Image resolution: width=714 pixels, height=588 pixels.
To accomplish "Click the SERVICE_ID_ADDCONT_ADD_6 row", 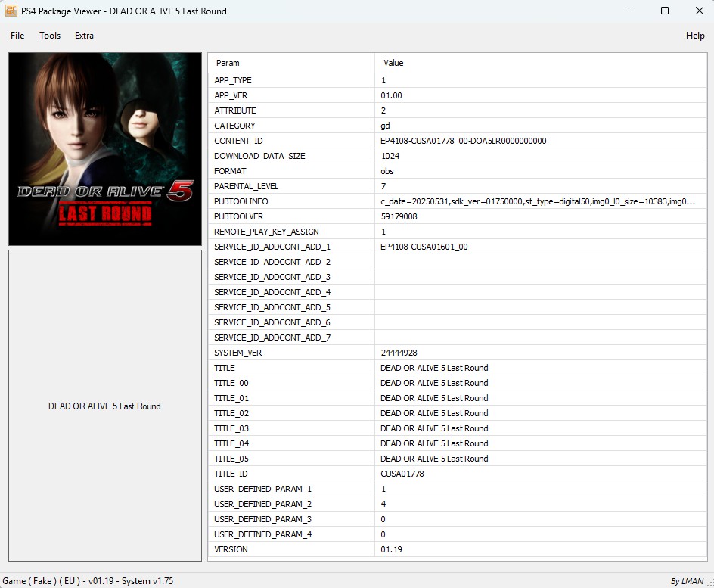I will tap(458, 322).
